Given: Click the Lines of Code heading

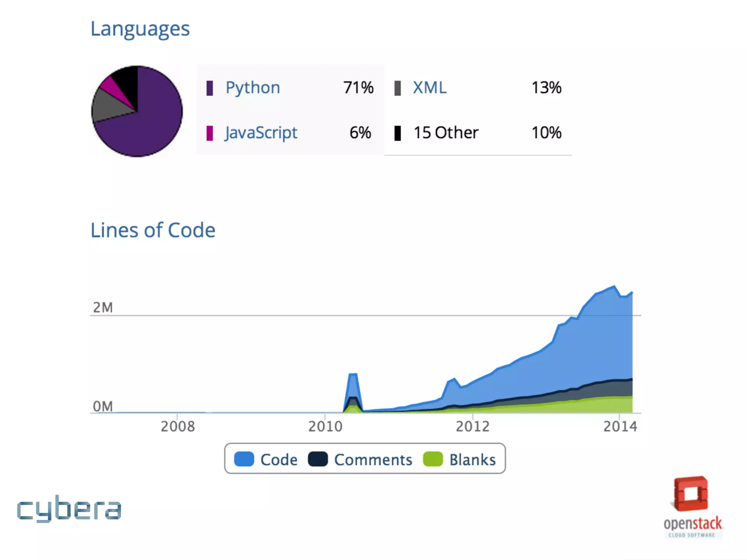Looking at the screenshot, I should click(153, 230).
